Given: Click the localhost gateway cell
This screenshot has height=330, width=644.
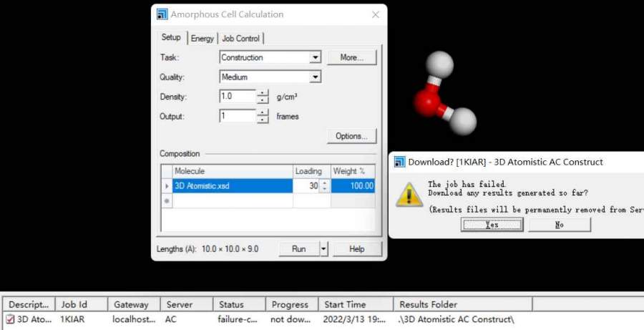Looking at the screenshot, I should tap(134, 319).
